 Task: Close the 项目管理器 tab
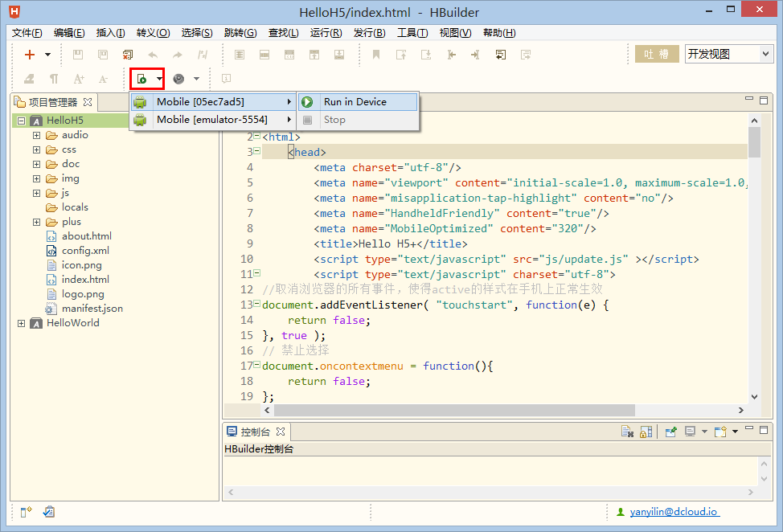88,102
